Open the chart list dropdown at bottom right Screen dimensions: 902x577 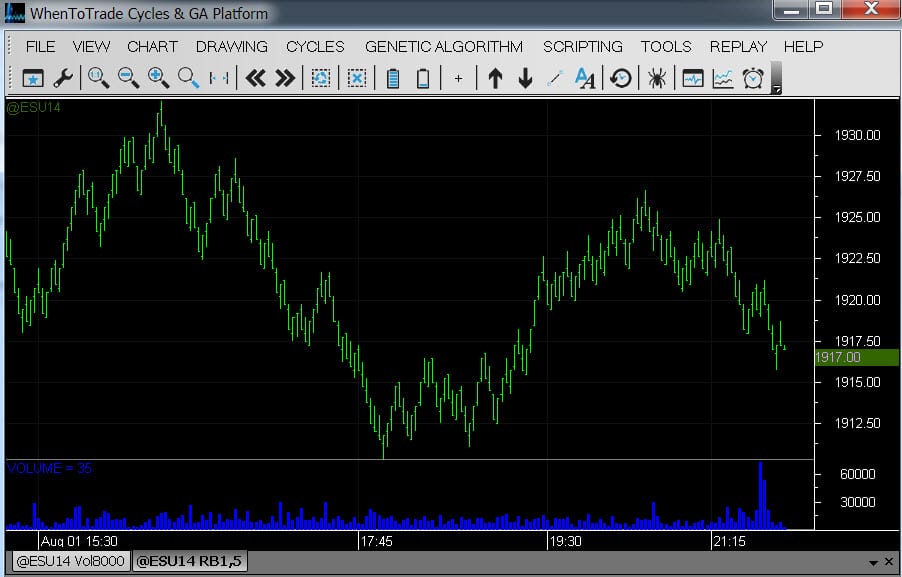[875, 560]
